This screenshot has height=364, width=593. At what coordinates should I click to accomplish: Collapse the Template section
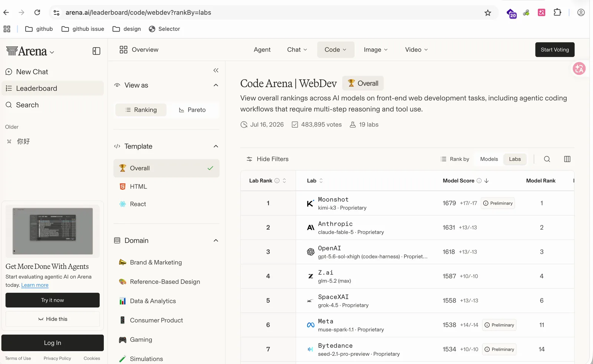[x=216, y=146]
